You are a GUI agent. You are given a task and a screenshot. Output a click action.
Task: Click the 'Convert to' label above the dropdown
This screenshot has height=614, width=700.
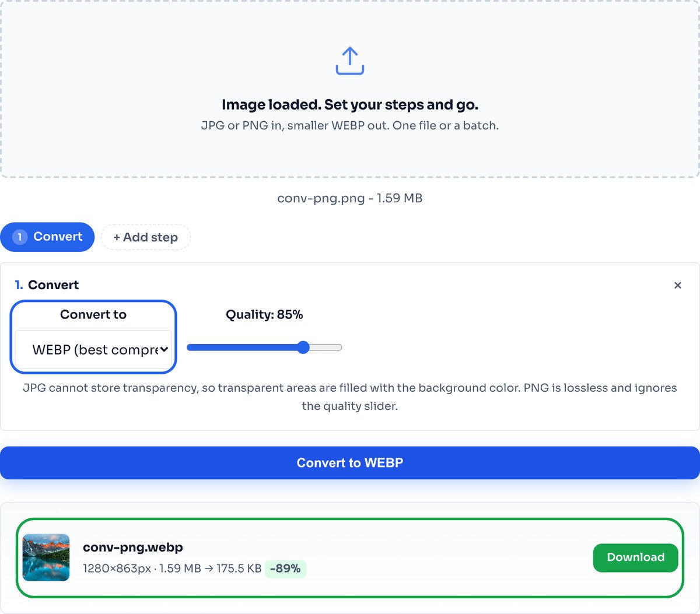pos(93,314)
